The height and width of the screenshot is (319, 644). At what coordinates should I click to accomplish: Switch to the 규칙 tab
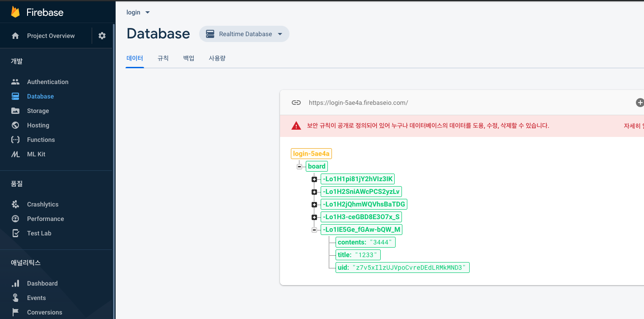click(163, 58)
